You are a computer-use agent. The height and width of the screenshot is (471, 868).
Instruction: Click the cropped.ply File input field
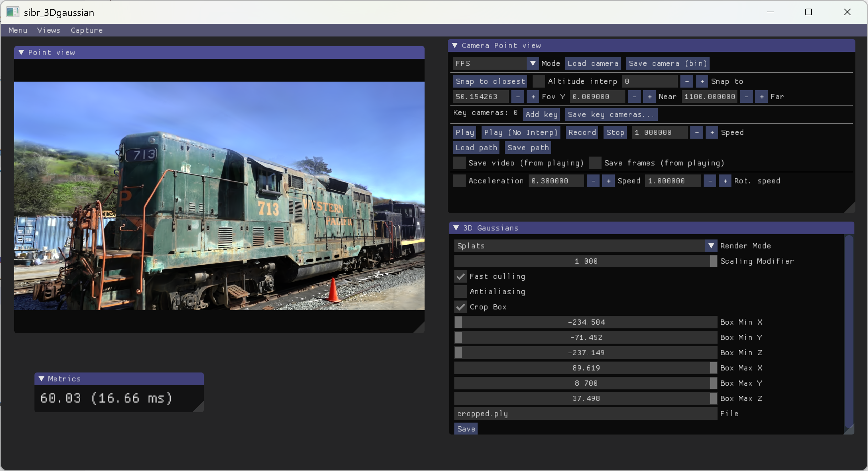(585, 414)
